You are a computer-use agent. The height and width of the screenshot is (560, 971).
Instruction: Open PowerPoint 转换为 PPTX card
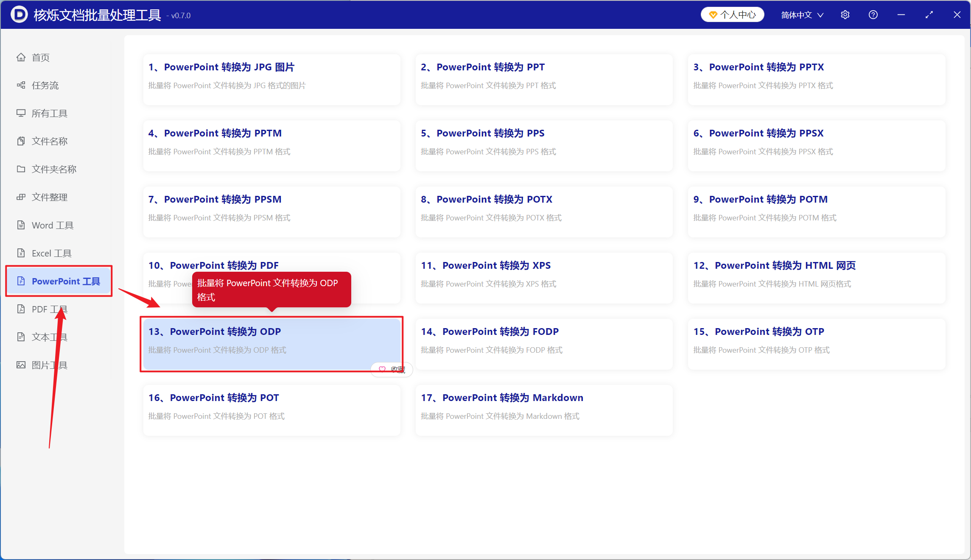point(817,79)
